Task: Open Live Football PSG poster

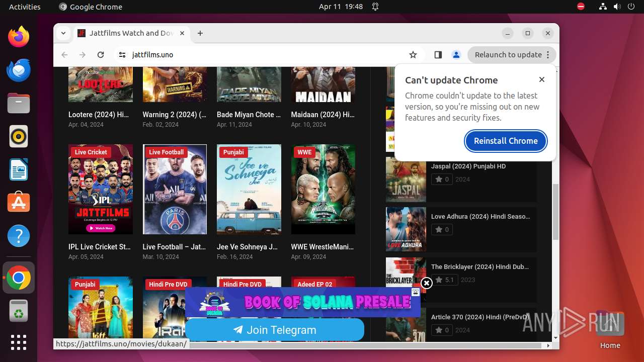Action: pyautogui.click(x=175, y=190)
